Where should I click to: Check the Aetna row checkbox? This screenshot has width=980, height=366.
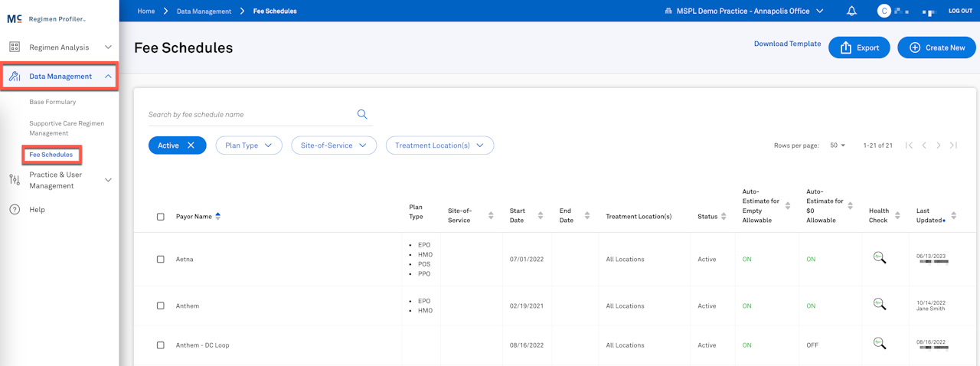click(161, 260)
